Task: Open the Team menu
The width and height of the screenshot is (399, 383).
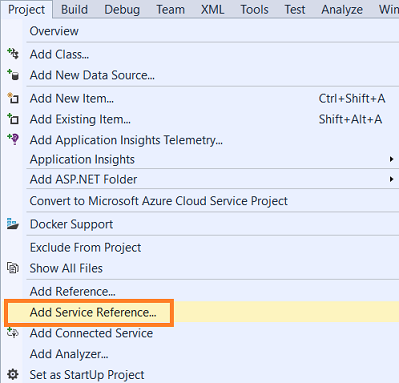Action: point(170,9)
